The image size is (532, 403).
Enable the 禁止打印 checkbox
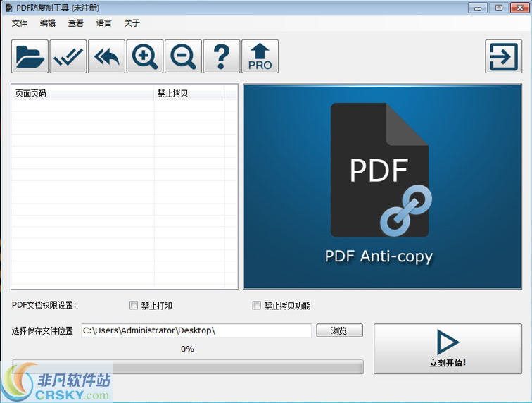pyautogui.click(x=134, y=305)
